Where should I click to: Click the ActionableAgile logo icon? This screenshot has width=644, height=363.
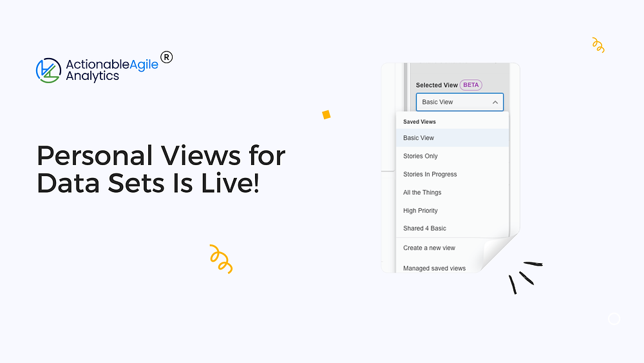(48, 70)
